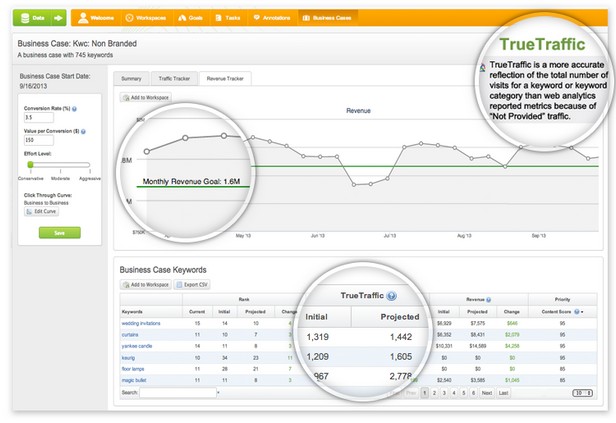The image size is (616, 423).
Task: Select the Revenue Tracker tab
Action: (225, 78)
